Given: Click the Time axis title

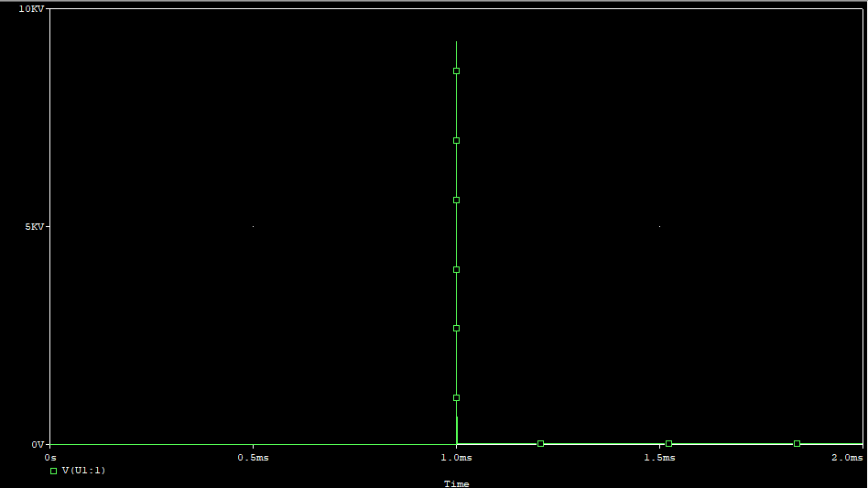Looking at the screenshot, I should point(457,483).
